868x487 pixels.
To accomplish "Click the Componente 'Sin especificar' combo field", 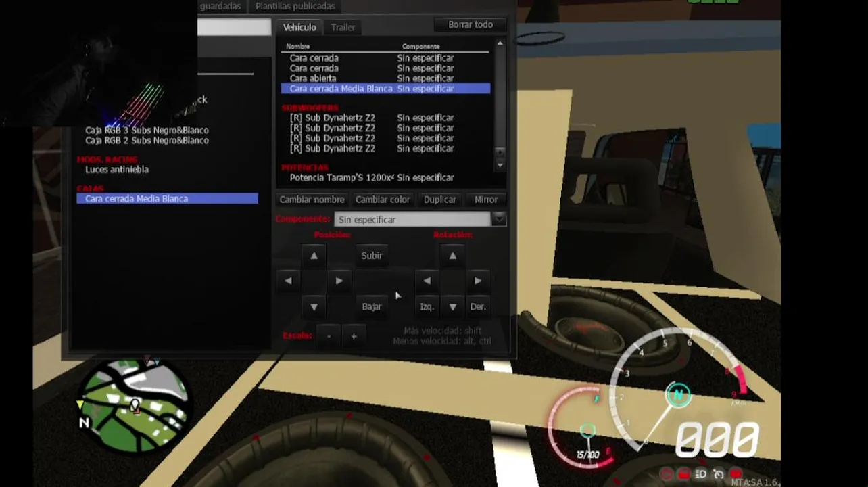I will click(412, 219).
